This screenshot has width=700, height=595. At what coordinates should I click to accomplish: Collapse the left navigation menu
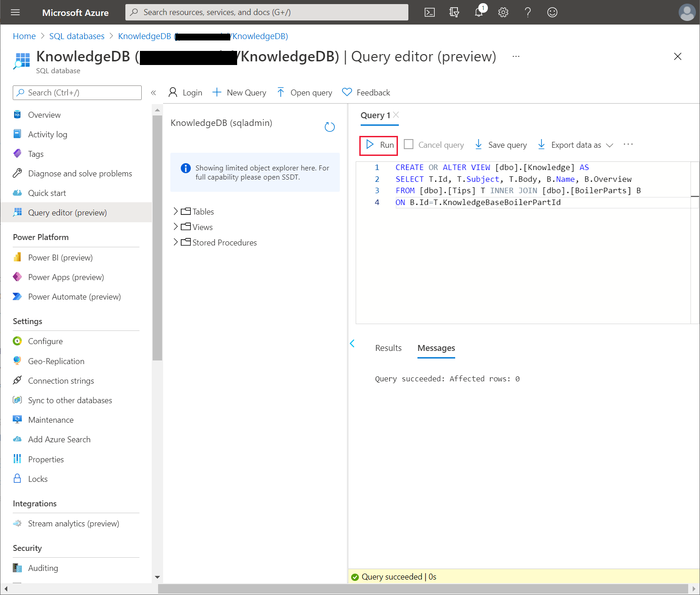coord(154,93)
